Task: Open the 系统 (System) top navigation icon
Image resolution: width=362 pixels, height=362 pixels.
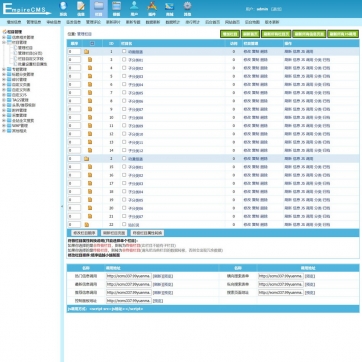Action: (63, 9)
